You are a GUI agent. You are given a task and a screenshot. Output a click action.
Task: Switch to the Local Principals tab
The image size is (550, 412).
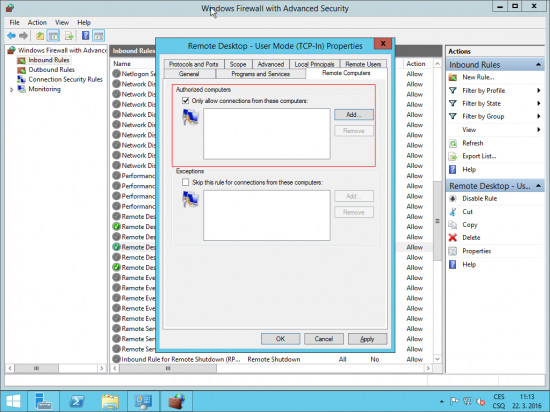tap(314, 64)
